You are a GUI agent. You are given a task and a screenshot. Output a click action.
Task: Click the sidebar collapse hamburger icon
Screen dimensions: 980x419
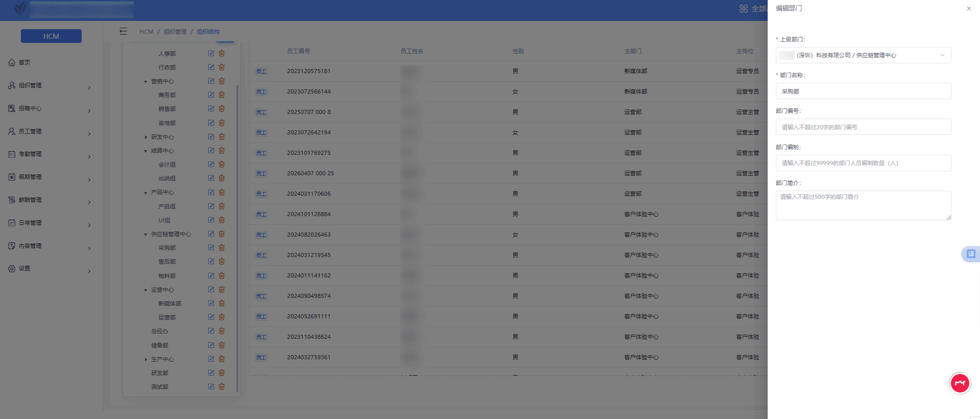[123, 32]
